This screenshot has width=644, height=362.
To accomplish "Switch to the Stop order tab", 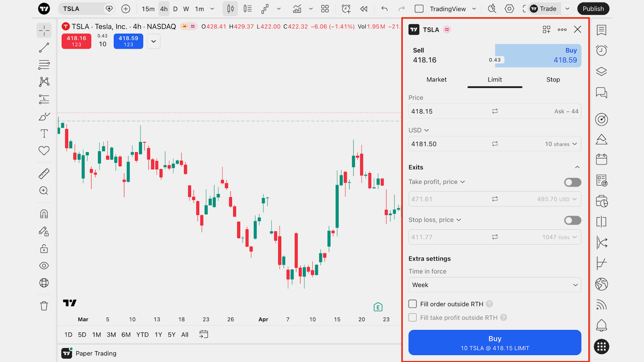I will click(553, 80).
